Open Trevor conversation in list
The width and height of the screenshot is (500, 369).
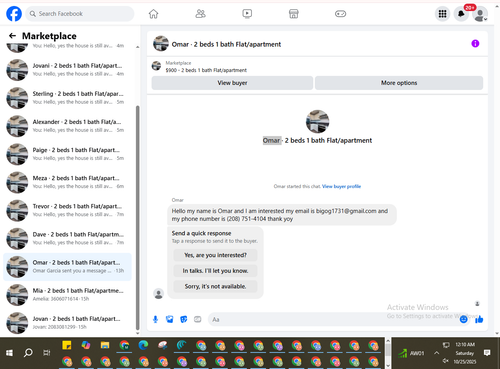pos(67,210)
